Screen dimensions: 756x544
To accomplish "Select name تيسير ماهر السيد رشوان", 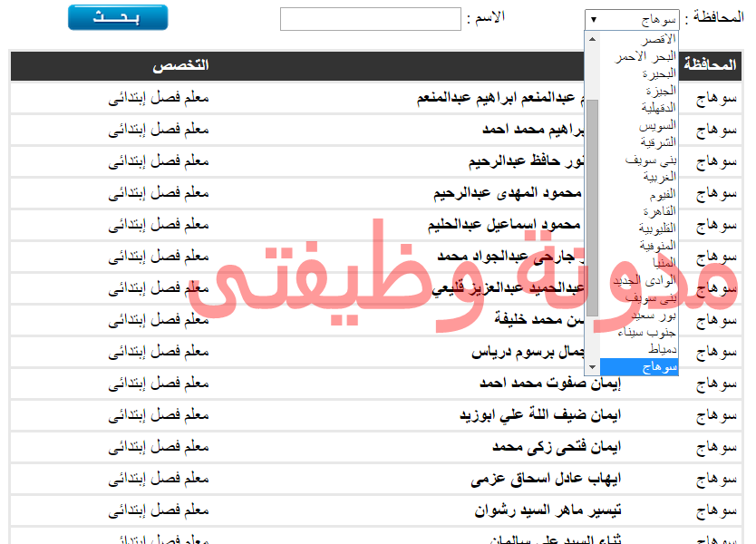I will (x=548, y=510).
